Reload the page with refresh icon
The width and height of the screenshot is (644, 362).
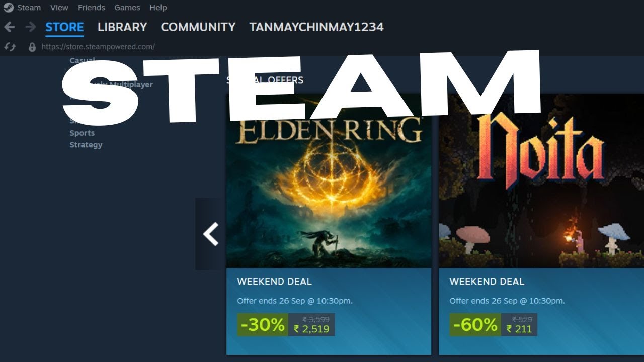(x=10, y=47)
